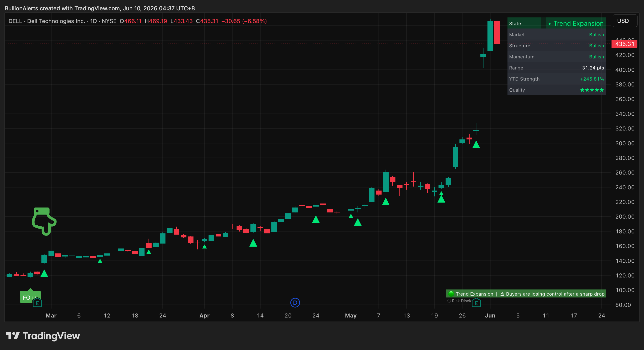The image size is (644, 350).
Task: Click the Structure row label
Action: (x=519, y=46)
